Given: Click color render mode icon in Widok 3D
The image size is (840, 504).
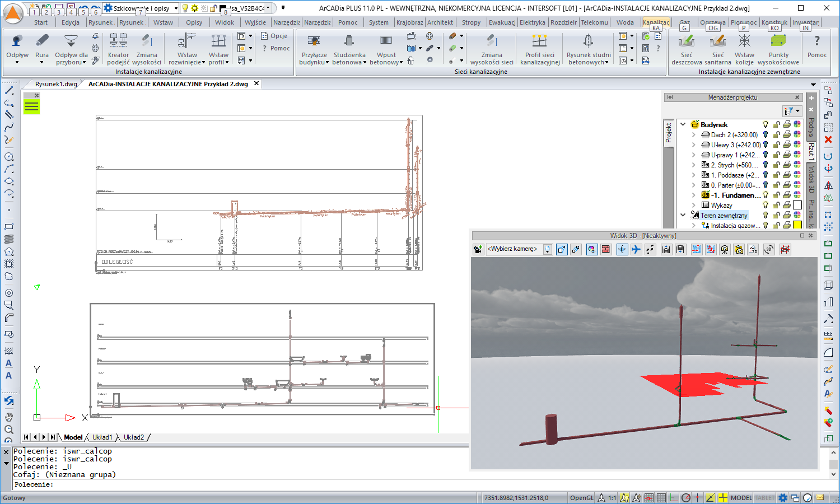Looking at the screenshot, I should click(592, 249).
